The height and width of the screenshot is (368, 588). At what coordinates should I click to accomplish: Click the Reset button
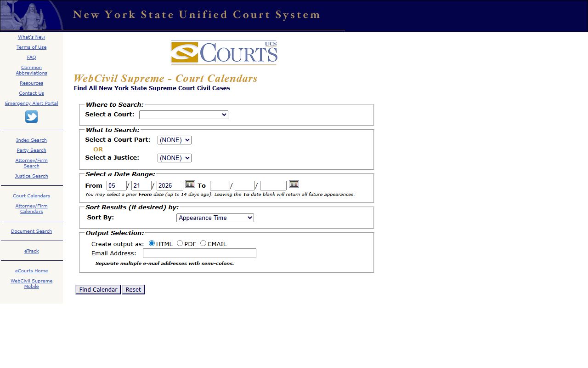tap(133, 289)
